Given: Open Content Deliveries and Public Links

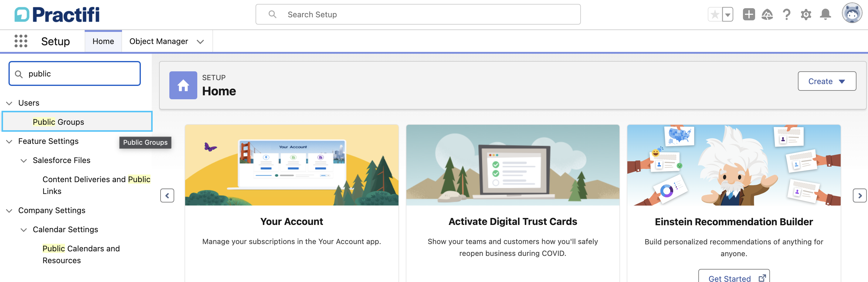Looking at the screenshot, I should 97,185.
